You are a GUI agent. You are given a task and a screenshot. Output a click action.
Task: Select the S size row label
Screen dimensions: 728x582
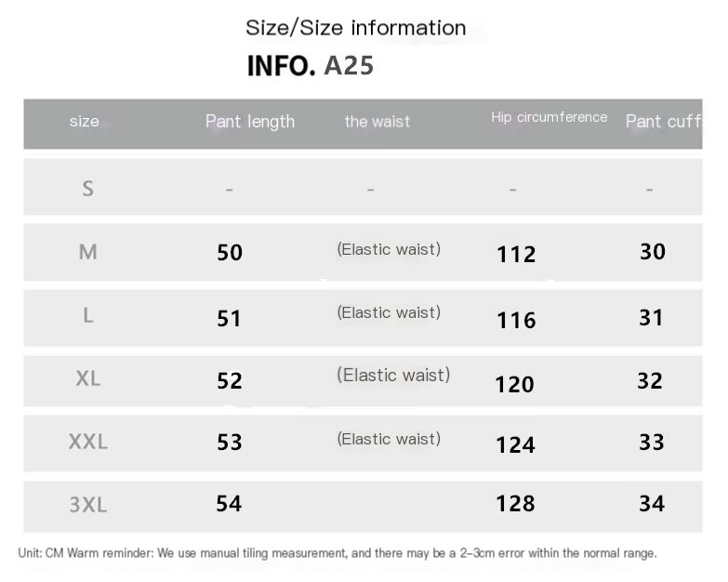point(87,189)
